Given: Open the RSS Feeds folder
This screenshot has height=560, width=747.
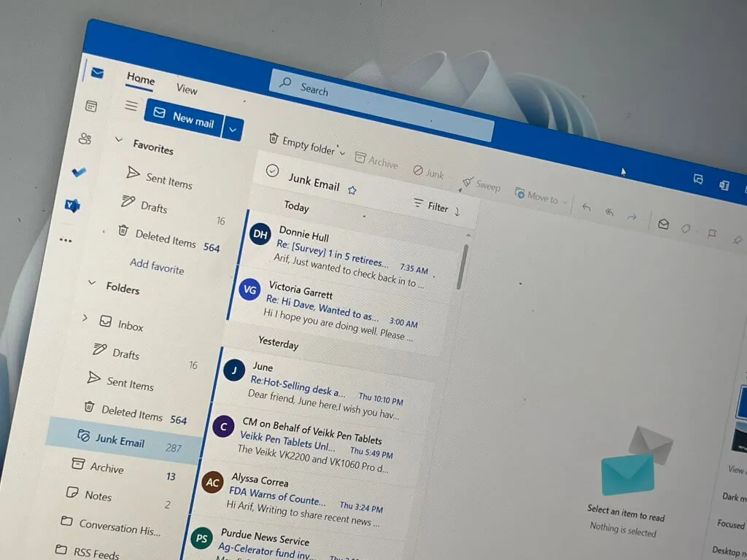Looking at the screenshot, I should point(88,551).
